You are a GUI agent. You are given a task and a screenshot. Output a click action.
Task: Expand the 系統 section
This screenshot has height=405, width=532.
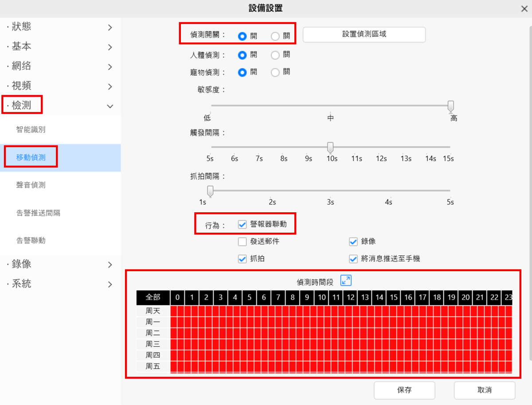(60, 284)
